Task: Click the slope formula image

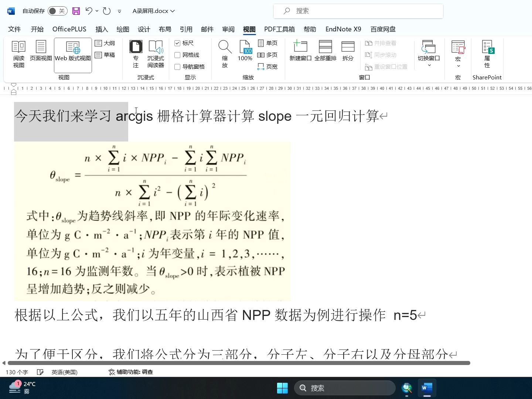Action: pos(152,221)
